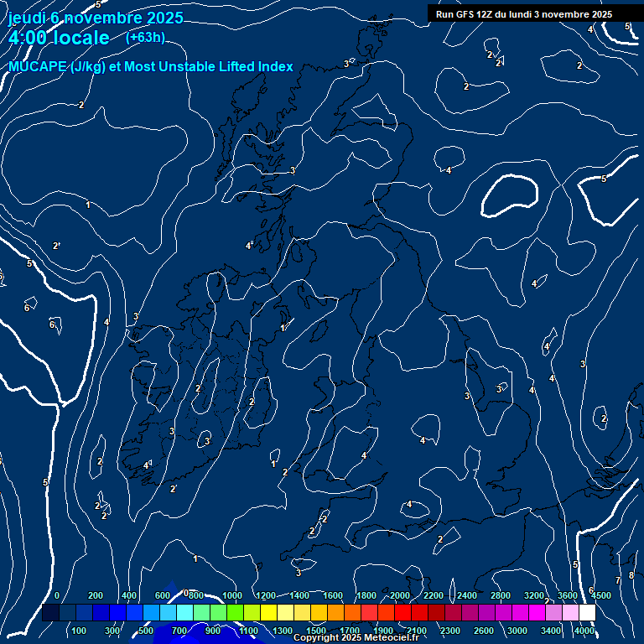The height and width of the screenshot is (644, 644).
Task: Click the '(+63h)' forecast offset text
Action: (x=145, y=38)
